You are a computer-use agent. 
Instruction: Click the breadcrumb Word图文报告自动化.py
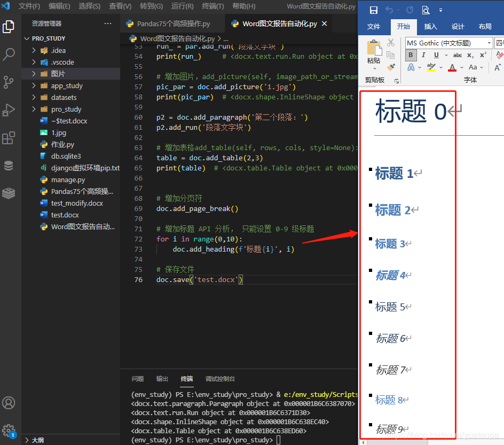tap(177, 38)
